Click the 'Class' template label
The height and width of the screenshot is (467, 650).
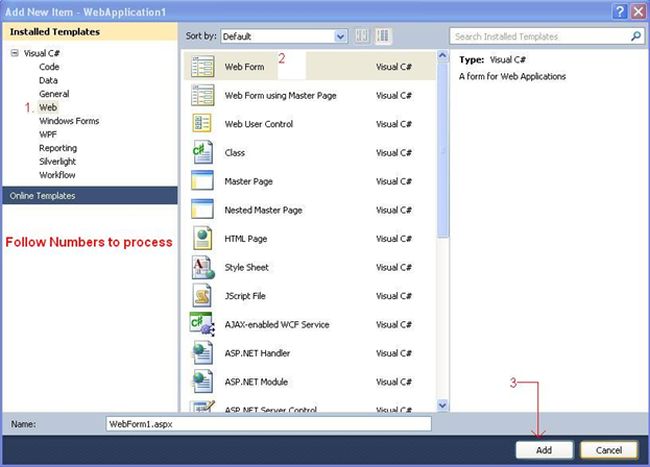coord(235,153)
